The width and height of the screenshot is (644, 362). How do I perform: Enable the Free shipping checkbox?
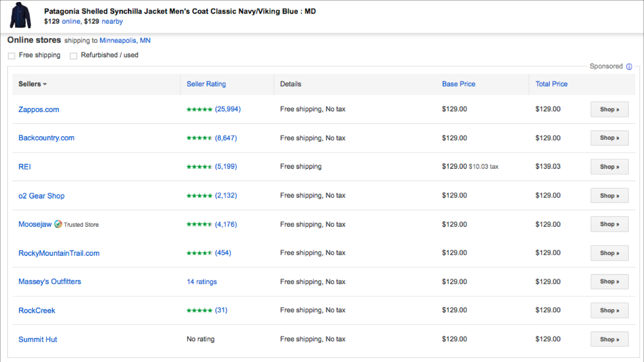click(x=11, y=56)
